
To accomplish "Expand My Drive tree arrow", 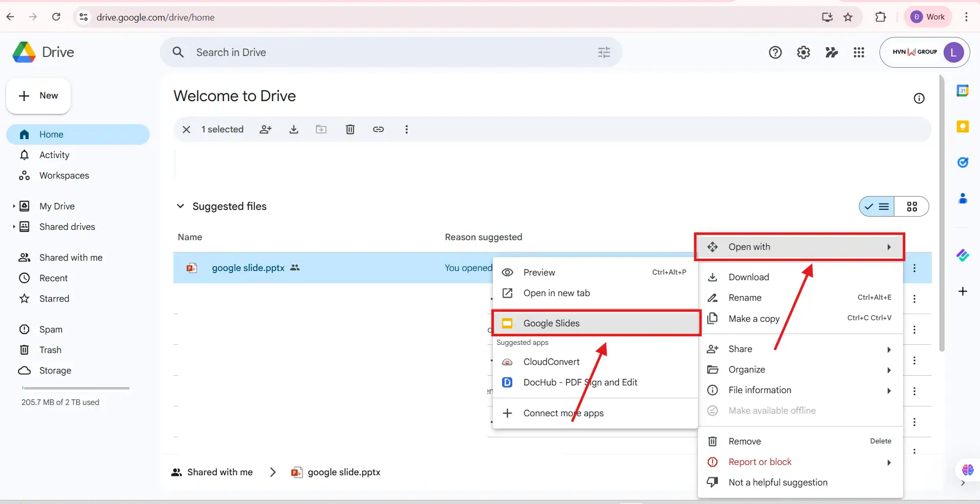I will pyautogui.click(x=14, y=206).
